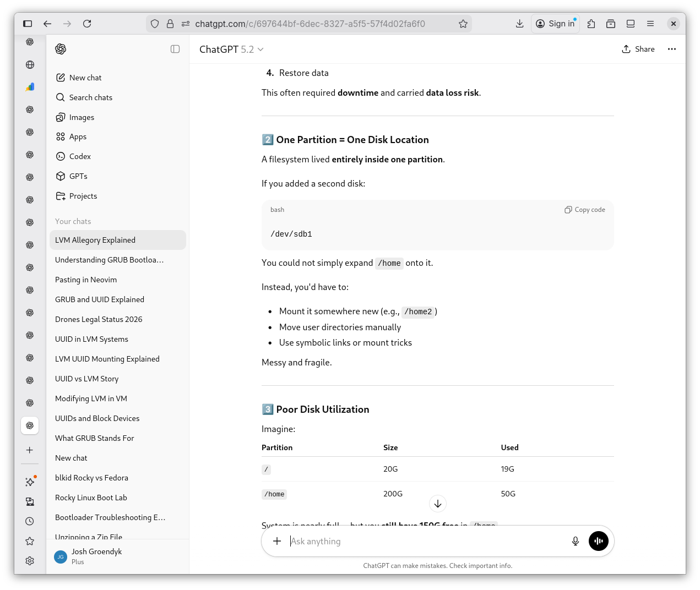This screenshot has width=700, height=590.
Task: Open the three-dot conversation options menu
Action: pyautogui.click(x=671, y=49)
